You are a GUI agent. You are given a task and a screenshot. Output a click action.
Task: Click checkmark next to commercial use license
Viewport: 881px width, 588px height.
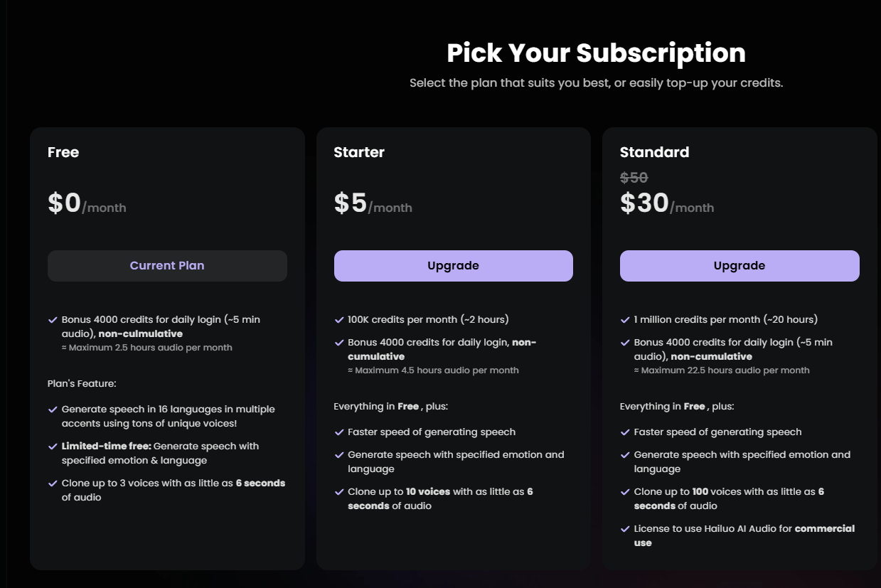(x=625, y=529)
